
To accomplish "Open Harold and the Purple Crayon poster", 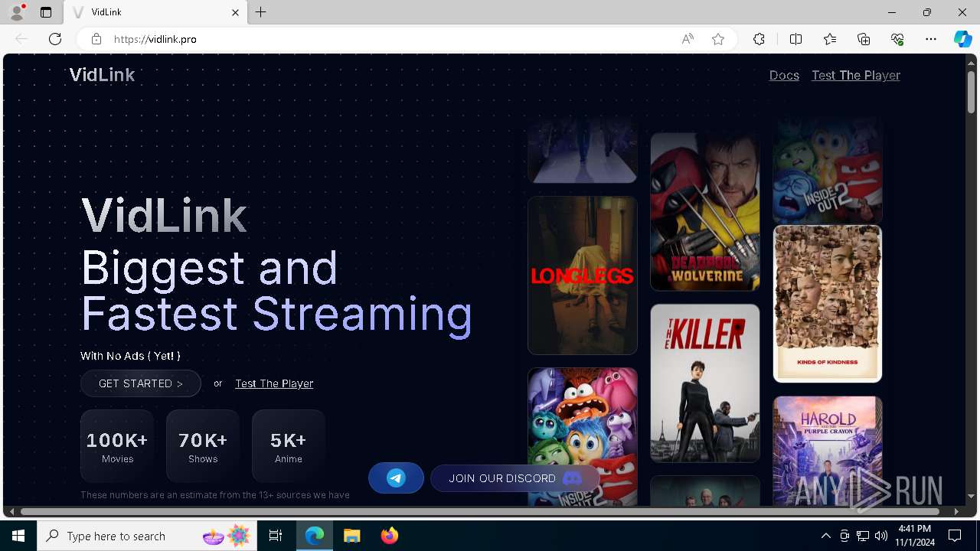I will [828, 451].
